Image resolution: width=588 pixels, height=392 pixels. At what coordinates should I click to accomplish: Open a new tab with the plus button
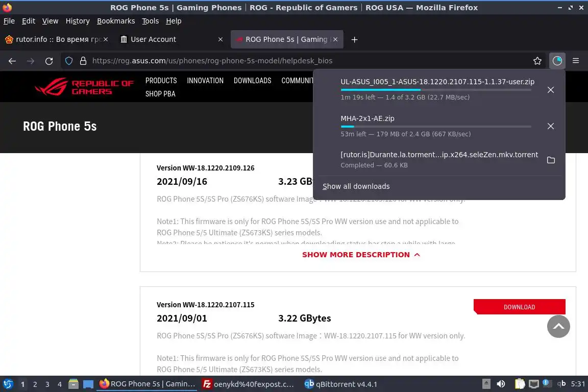click(354, 39)
